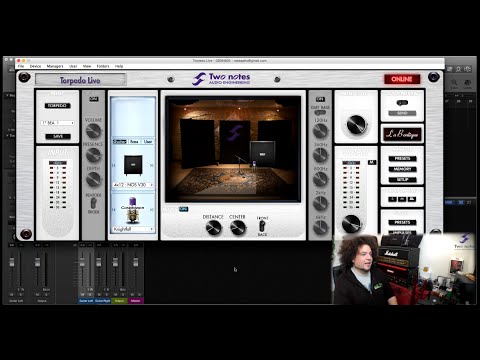Image resolution: width=480 pixels, height=360 pixels.
Task: Click the 4x12 cabinet image in selector
Action: click(x=133, y=165)
